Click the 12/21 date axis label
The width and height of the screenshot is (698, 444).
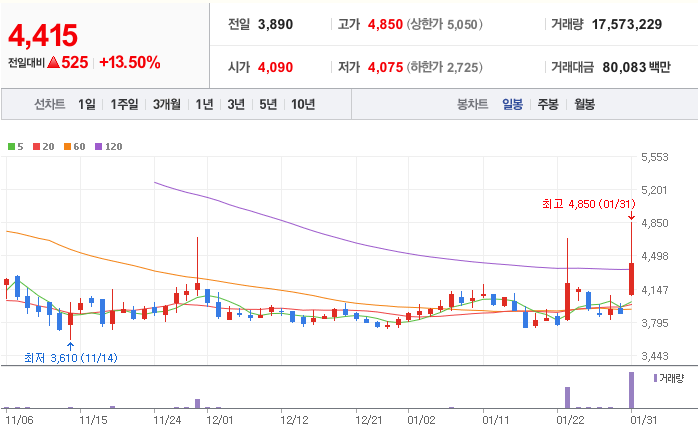point(369,420)
